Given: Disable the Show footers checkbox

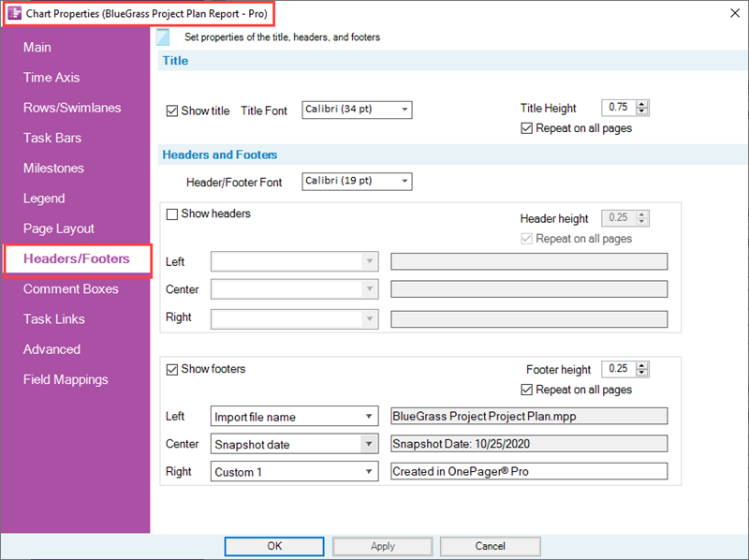Looking at the screenshot, I should point(172,369).
